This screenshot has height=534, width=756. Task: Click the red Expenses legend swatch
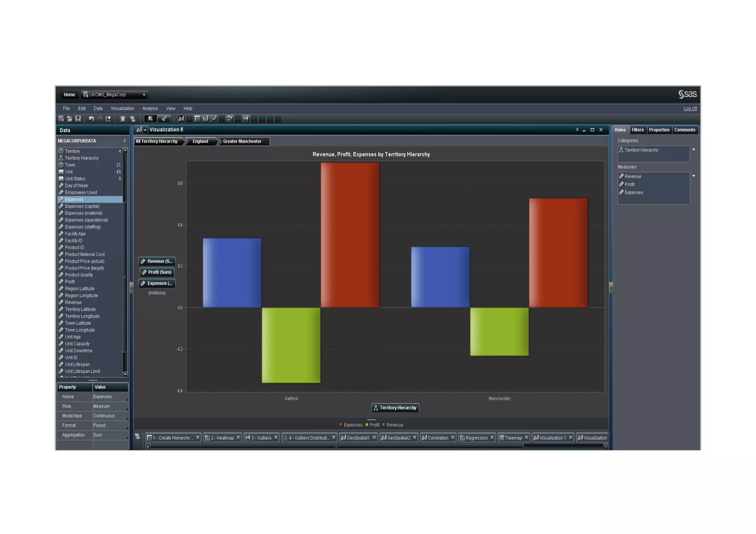tap(341, 425)
